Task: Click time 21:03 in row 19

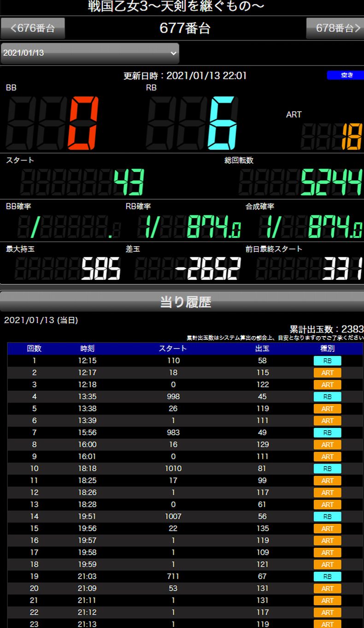Action: tap(88, 576)
